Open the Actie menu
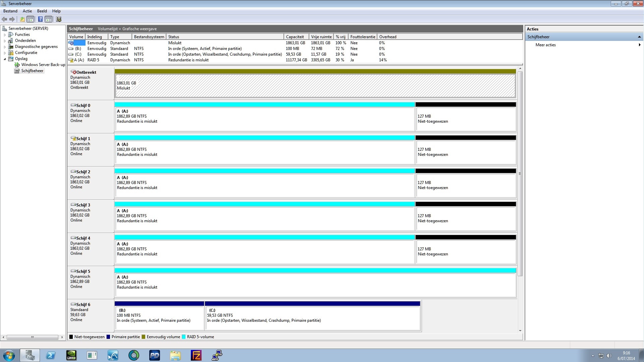Screen dimensions: 644x362 (x=27, y=11)
